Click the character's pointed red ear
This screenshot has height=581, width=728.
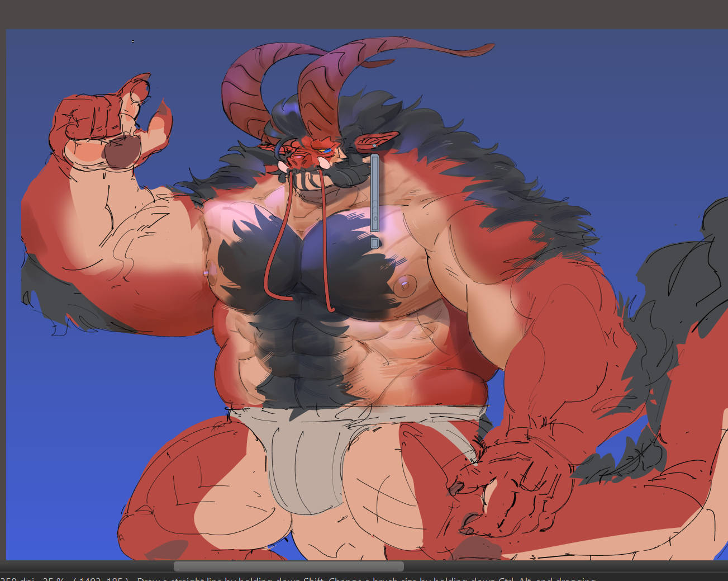[x=380, y=139]
